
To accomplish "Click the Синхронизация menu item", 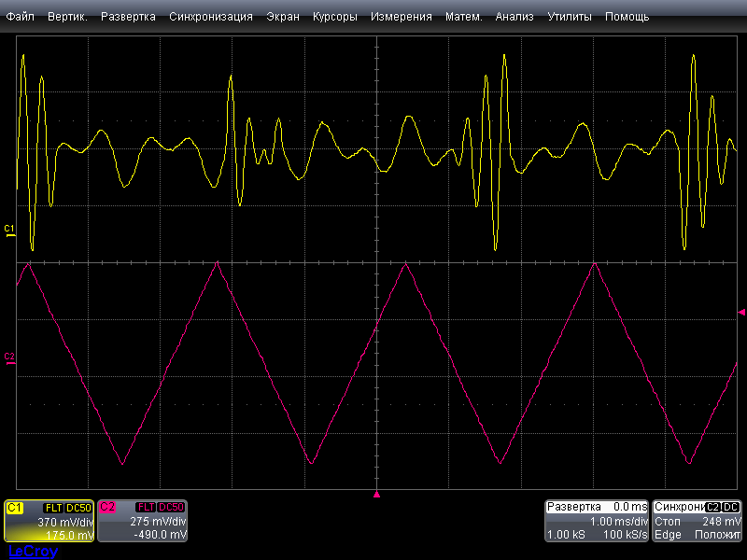I will coord(210,17).
